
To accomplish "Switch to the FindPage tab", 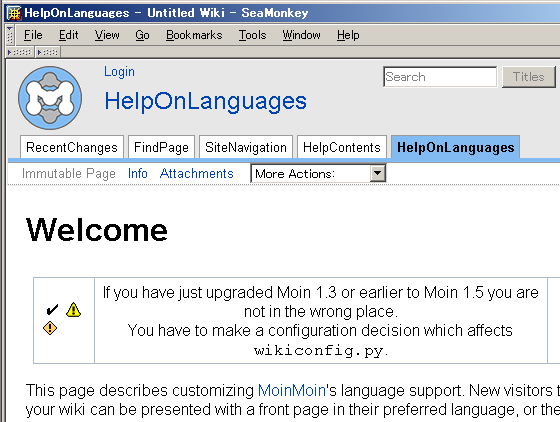I will pyautogui.click(x=161, y=147).
